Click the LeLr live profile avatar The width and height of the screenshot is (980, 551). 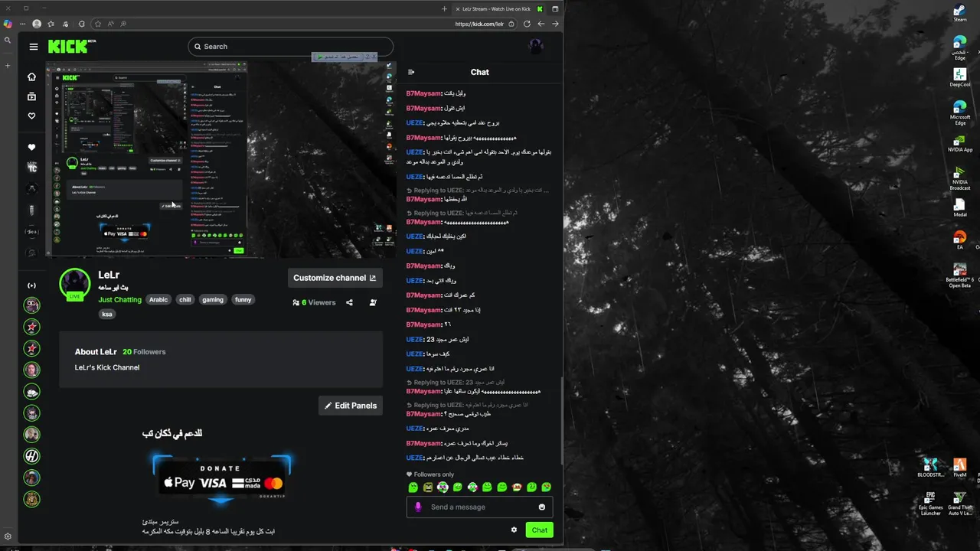click(75, 284)
